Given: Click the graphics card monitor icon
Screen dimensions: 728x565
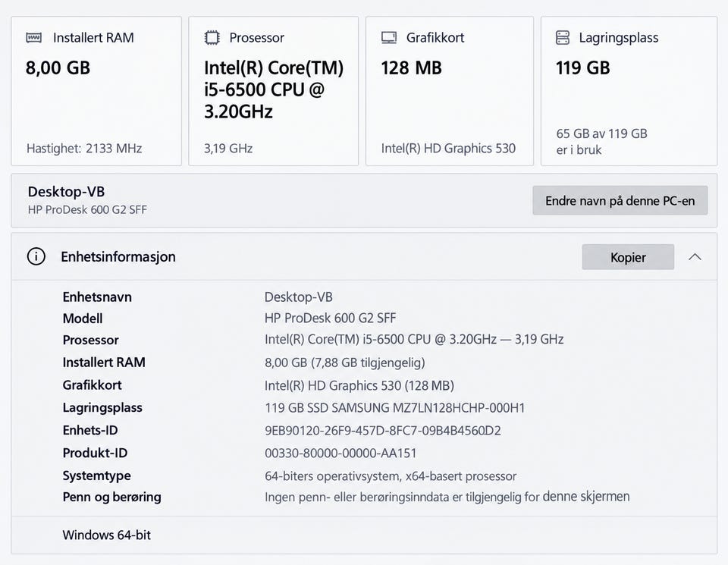Looking at the screenshot, I should click(388, 38).
